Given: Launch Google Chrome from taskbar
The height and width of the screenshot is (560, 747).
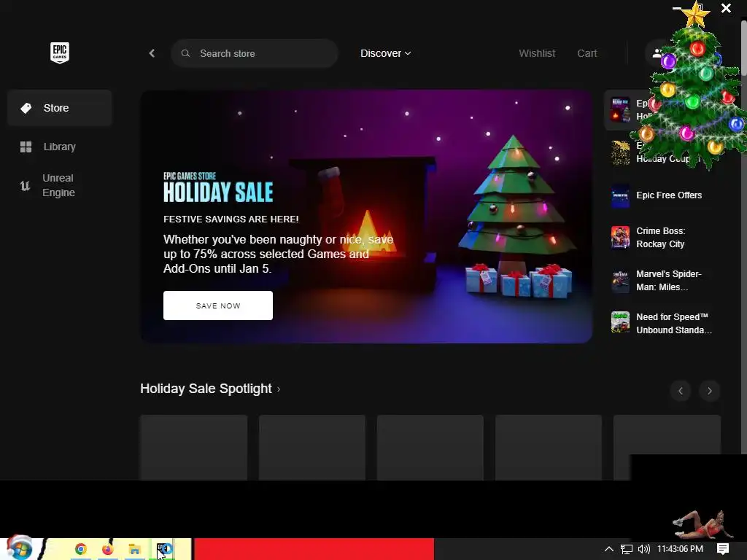Looking at the screenshot, I should pyautogui.click(x=80, y=549).
